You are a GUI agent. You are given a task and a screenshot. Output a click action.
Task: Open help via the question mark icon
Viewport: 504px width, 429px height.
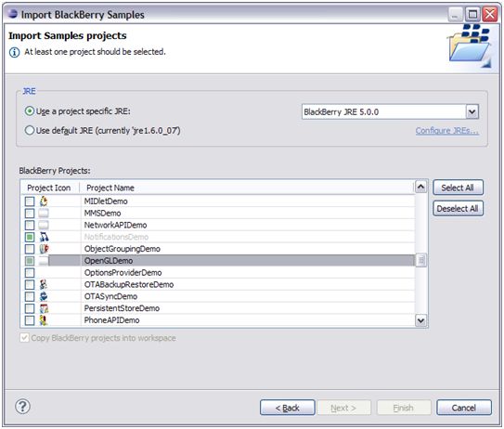(x=22, y=407)
